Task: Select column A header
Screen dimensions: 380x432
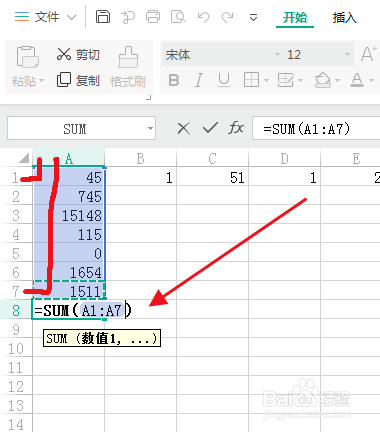Action: (x=69, y=158)
